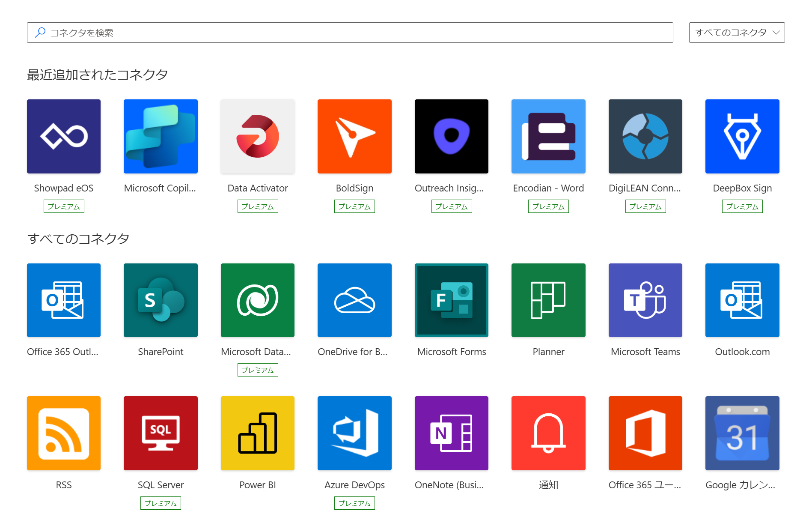The height and width of the screenshot is (514, 812).
Task: Pick the Encodian - Word connector icon
Action: (x=548, y=136)
